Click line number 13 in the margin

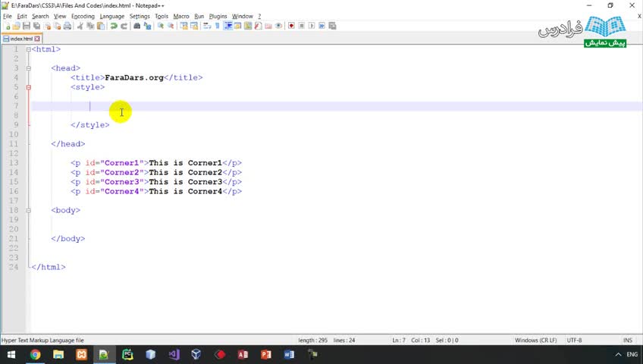click(x=14, y=163)
